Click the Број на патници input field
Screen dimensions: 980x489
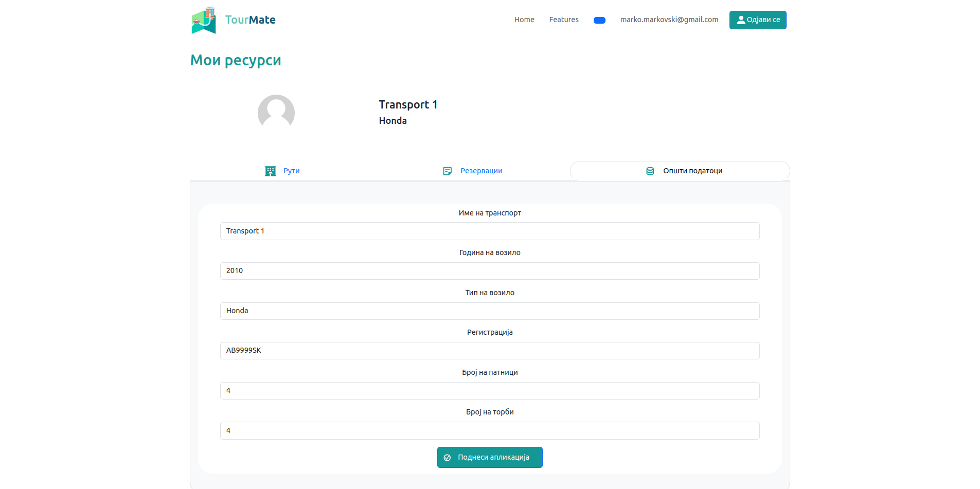(x=489, y=391)
